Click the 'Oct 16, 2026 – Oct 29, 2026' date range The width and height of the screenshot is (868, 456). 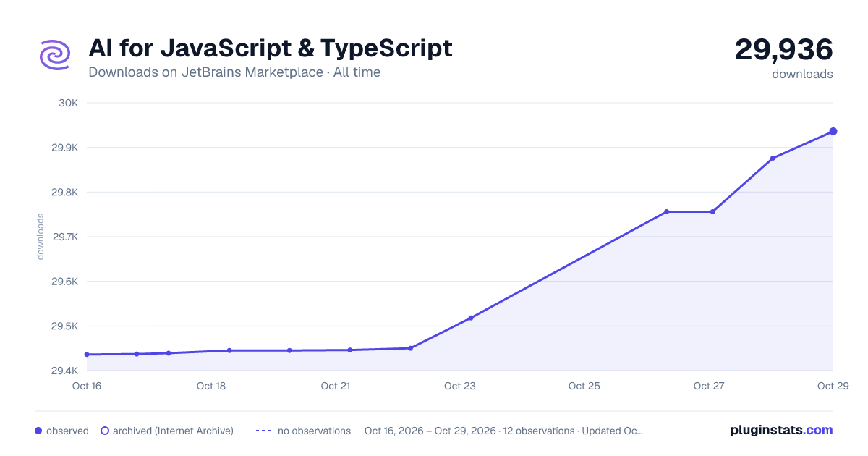pyautogui.click(x=430, y=431)
